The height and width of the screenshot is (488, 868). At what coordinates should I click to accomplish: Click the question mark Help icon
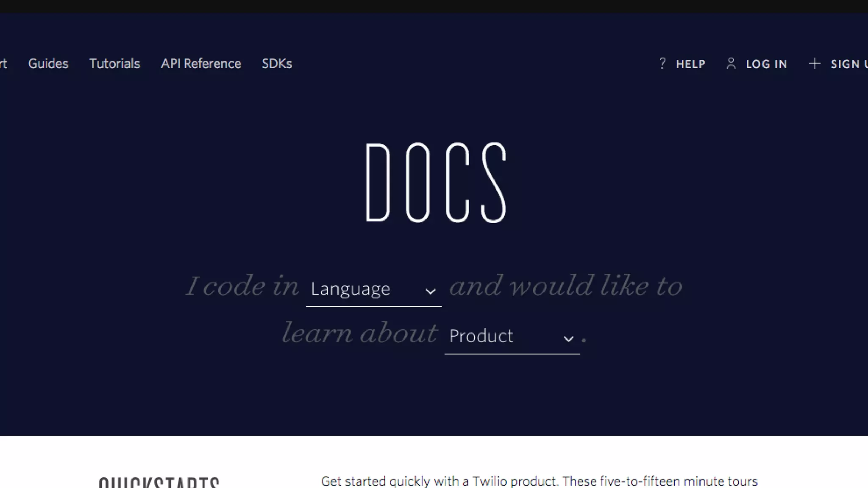662,64
